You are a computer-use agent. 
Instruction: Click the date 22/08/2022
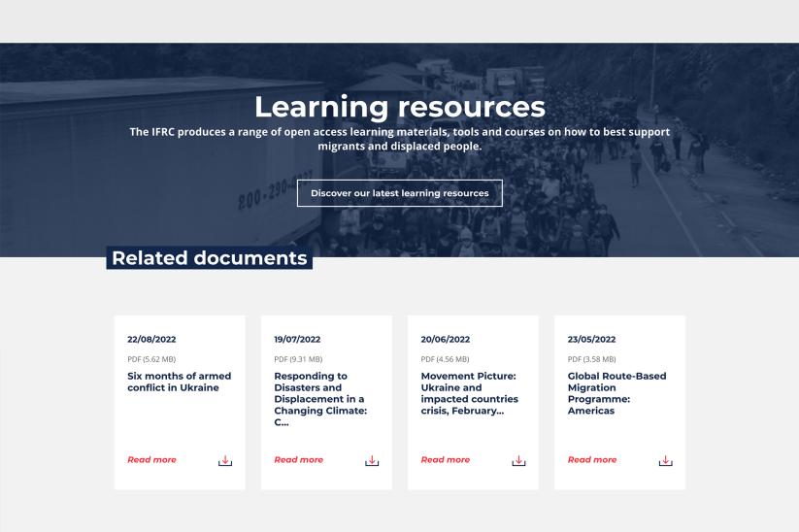pos(151,340)
